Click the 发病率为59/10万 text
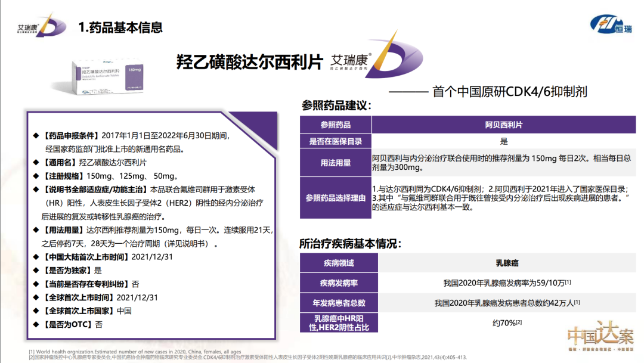The height and width of the screenshot is (363, 644). point(507,283)
